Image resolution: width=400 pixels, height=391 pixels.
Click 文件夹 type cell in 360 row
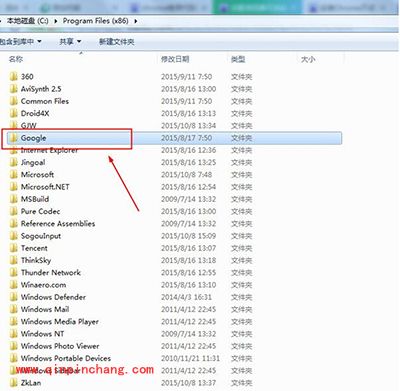[x=242, y=77]
